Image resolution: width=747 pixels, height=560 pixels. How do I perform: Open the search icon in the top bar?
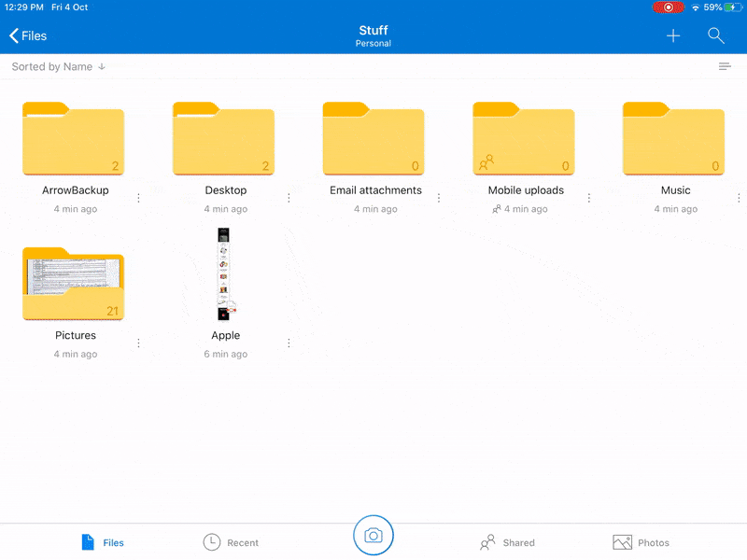(716, 35)
